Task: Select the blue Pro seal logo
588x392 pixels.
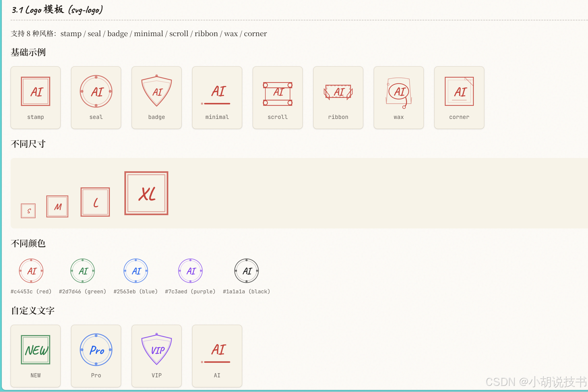Action: 96,350
